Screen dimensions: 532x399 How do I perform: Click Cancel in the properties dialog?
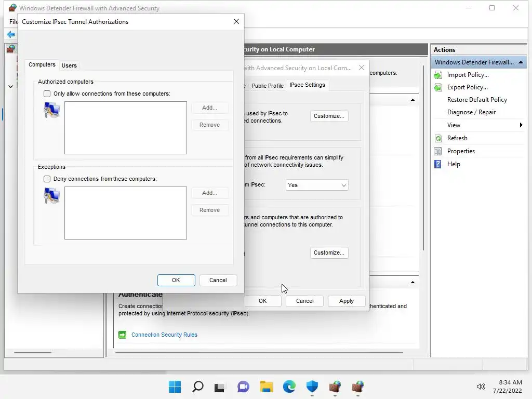pyautogui.click(x=304, y=301)
